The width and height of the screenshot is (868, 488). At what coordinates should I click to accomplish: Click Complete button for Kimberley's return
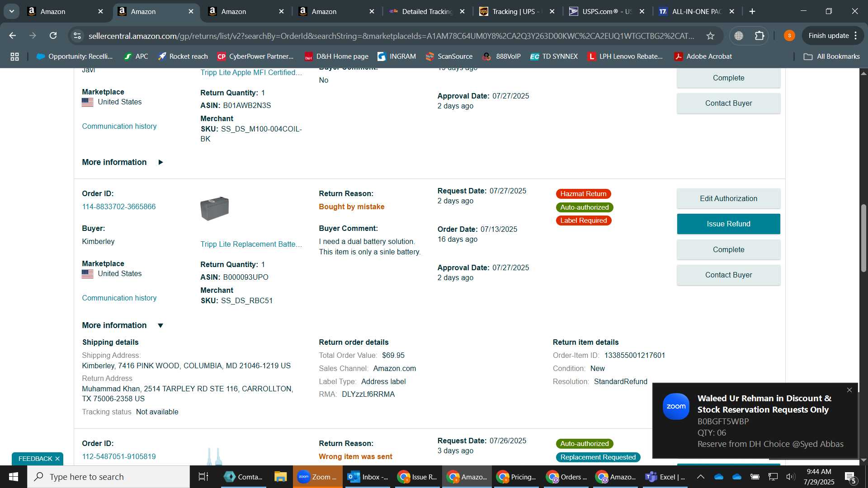pyautogui.click(x=728, y=250)
